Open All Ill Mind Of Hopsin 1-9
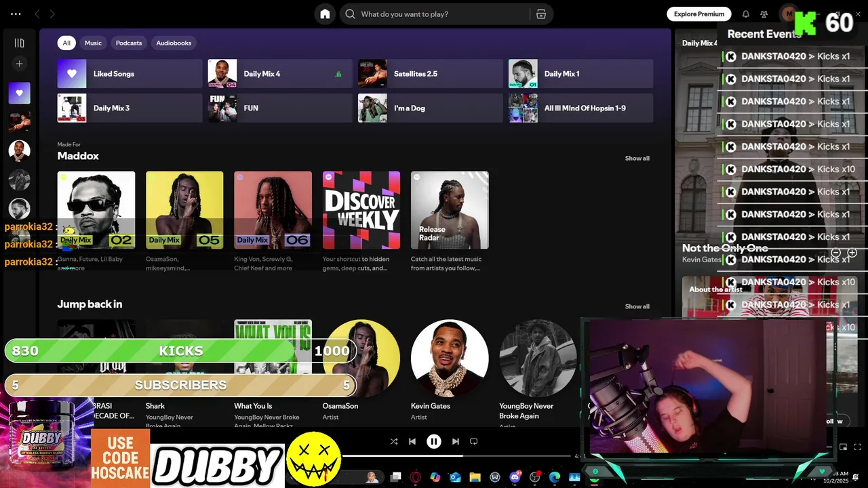 [580, 108]
